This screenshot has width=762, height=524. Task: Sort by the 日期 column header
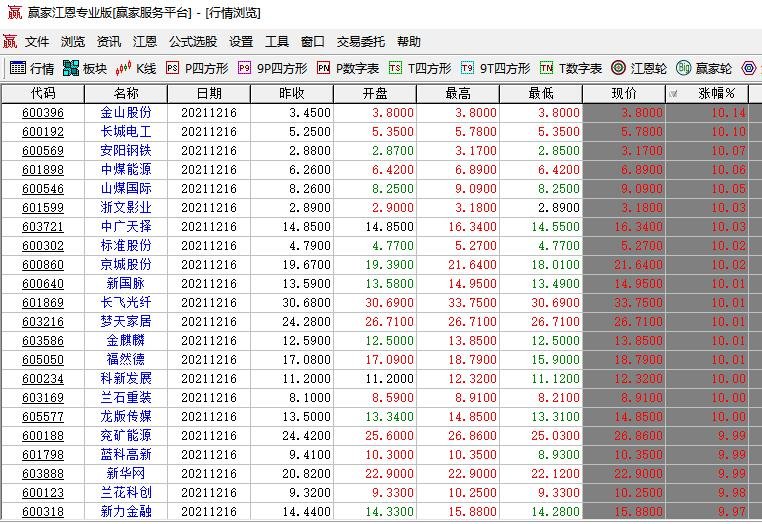(x=209, y=93)
